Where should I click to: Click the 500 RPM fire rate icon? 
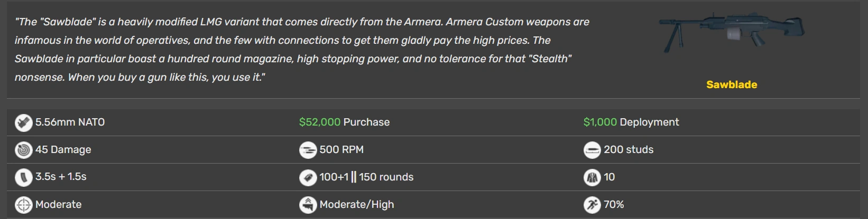tap(308, 150)
